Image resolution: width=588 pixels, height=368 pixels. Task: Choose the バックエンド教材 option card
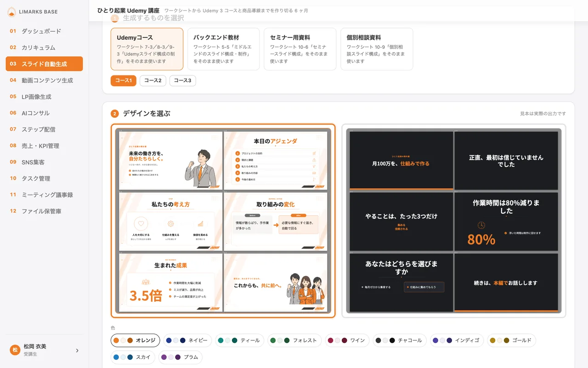pos(223,49)
